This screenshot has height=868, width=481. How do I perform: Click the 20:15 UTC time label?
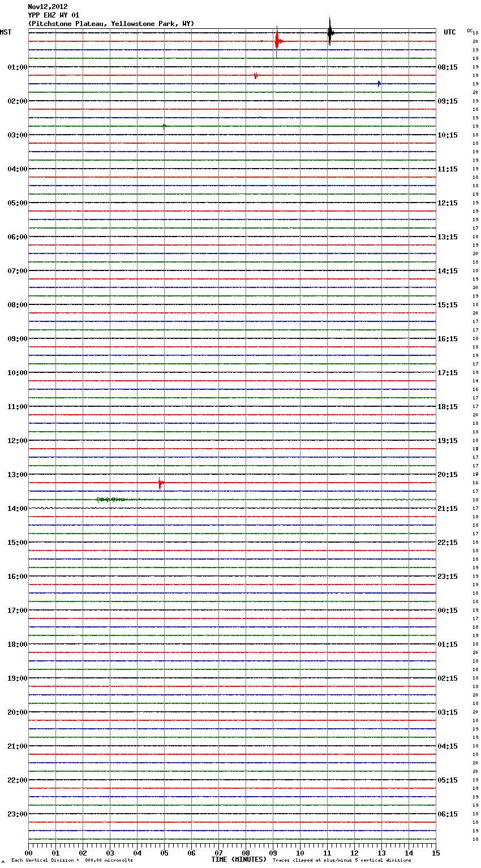[448, 475]
